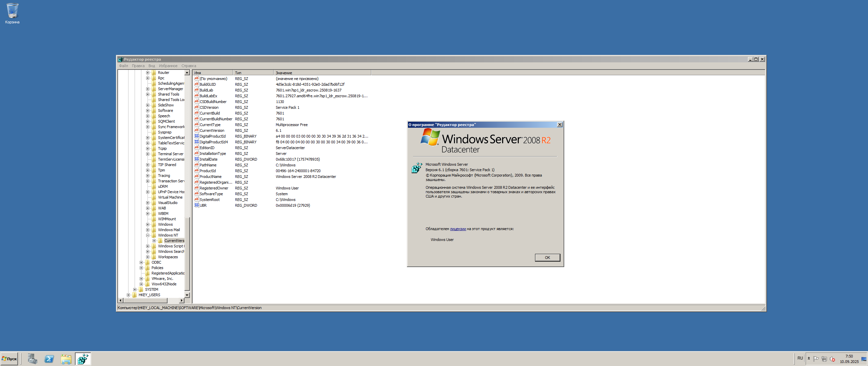Expand the Wow6432Node key
This screenshot has height=366, width=868.
(x=141, y=284)
